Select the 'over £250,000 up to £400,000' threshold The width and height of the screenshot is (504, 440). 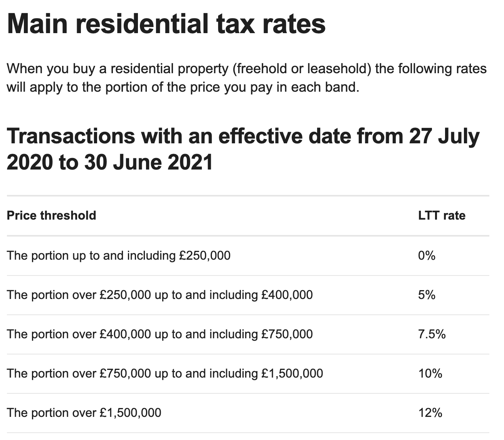pyautogui.click(x=160, y=295)
